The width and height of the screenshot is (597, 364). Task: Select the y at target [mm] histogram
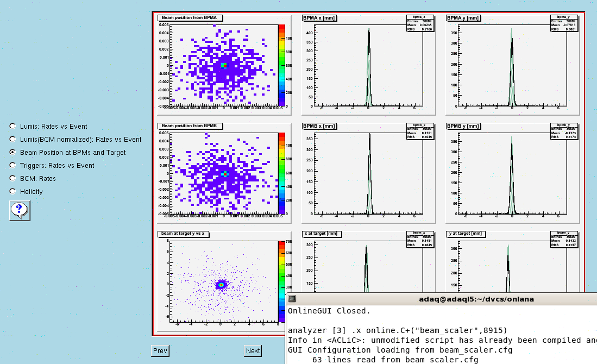click(x=512, y=262)
